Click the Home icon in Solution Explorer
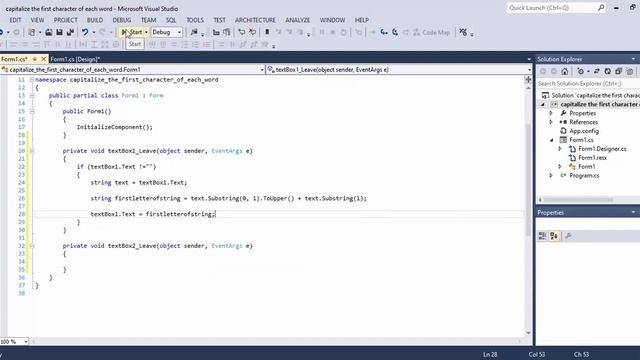The width and height of the screenshot is (640, 360). [x=564, y=71]
